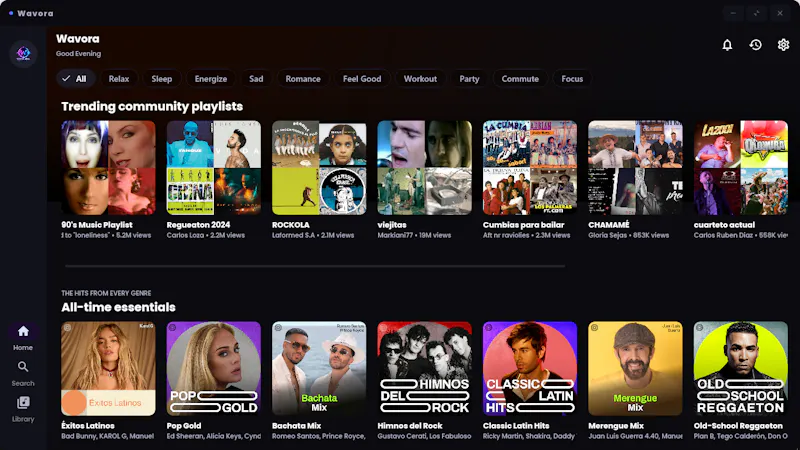Open Old-School Reggaeton cover art

[x=741, y=368]
